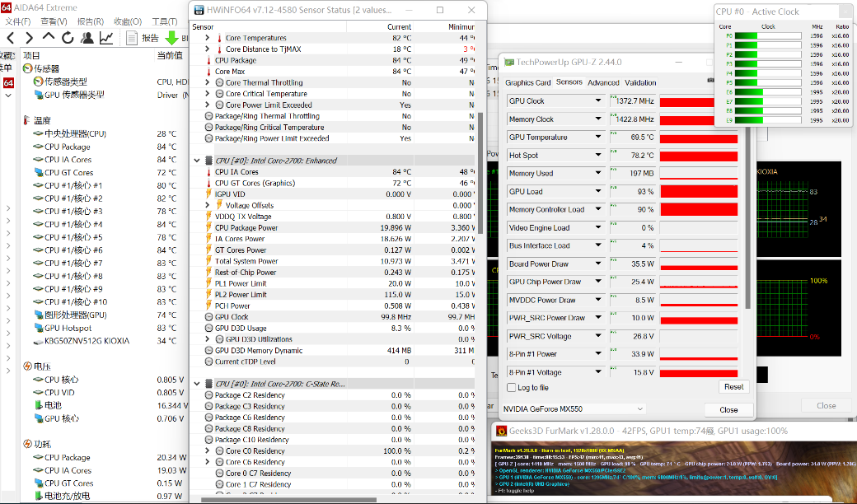The width and height of the screenshot is (857, 504).
Task: Open the Hot Spot sensor dropdown
Action: (x=598, y=155)
